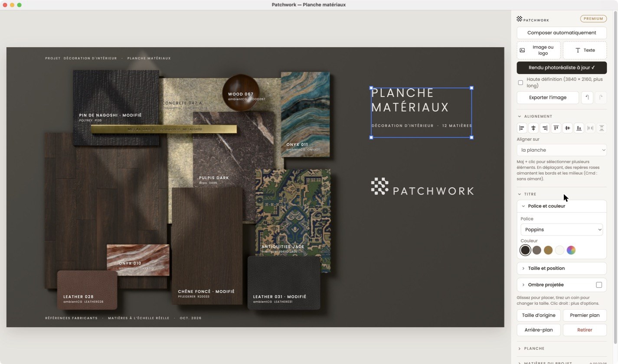Viewport: 618px width, 364px height.
Task: Undo the last action
Action: click(587, 97)
